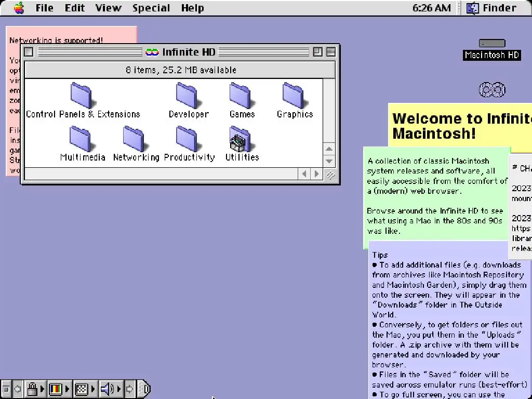Open the Networking folder
The width and height of the screenshot is (532, 399).
[136, 139]
